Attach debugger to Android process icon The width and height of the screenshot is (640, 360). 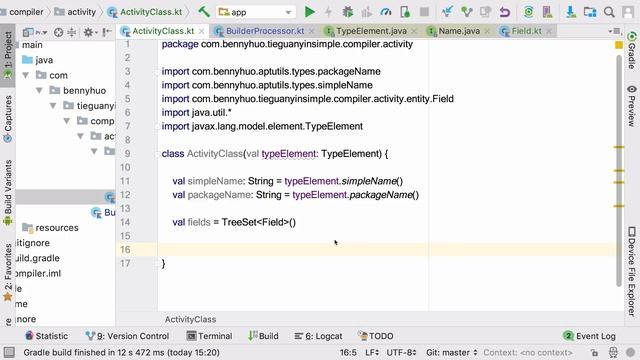[x=405, y=12]
